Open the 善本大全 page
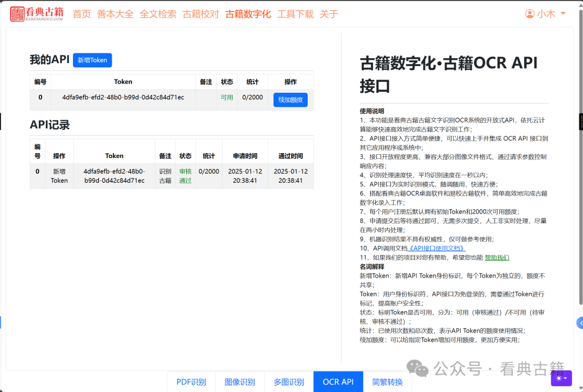This screenshot has height=392, width=583. point(115,14)
